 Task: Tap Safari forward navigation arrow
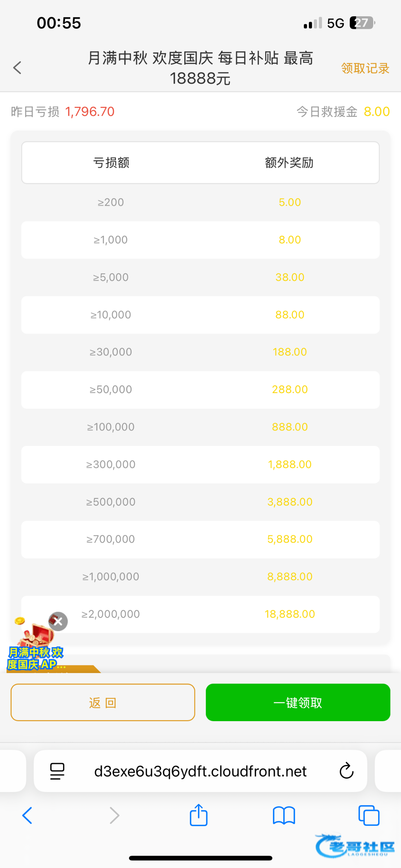114,816
